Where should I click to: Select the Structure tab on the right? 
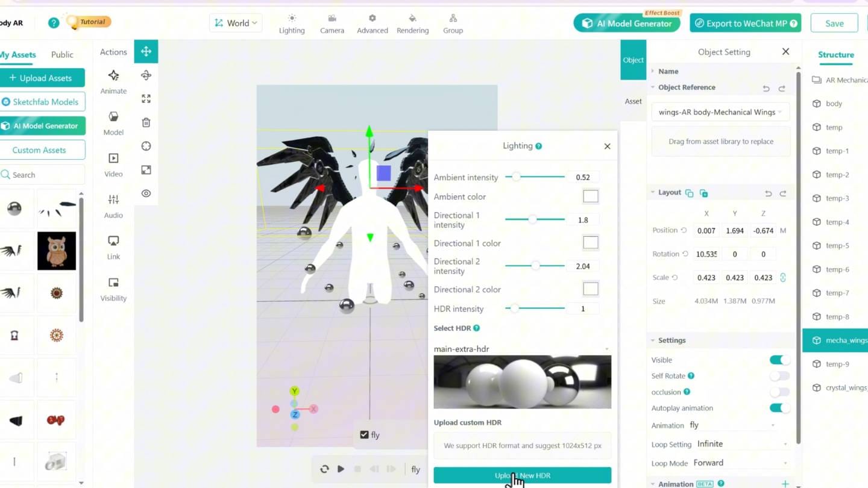pos(836,54)
